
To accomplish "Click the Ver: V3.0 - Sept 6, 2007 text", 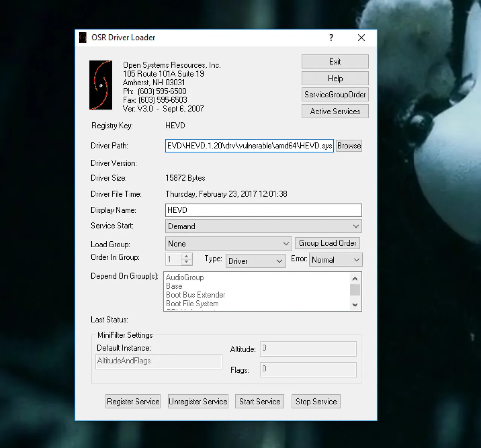I will click(163, 109).
